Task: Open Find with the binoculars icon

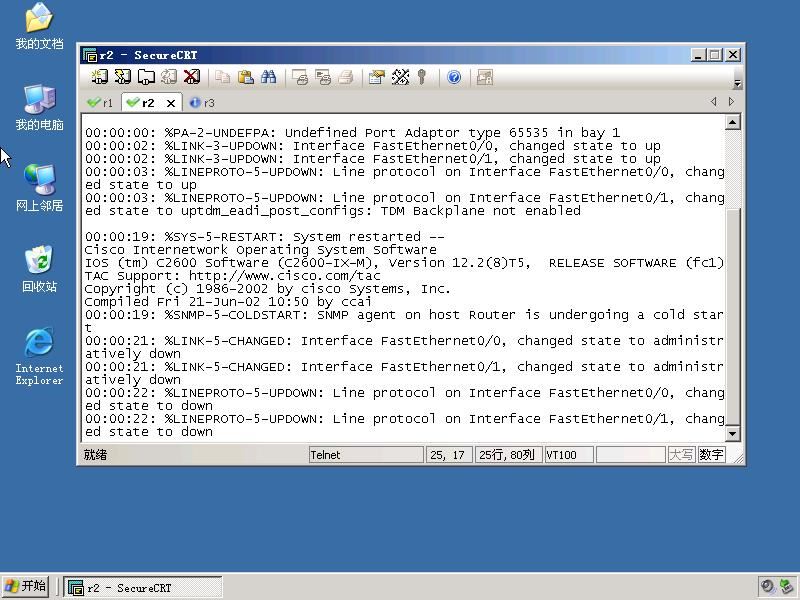Action: [268, 77]
